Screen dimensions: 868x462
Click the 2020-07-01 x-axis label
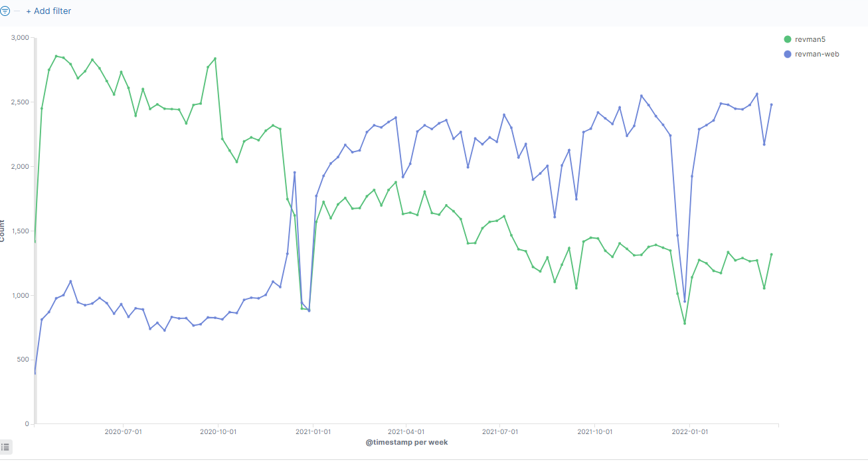(123, 431)
